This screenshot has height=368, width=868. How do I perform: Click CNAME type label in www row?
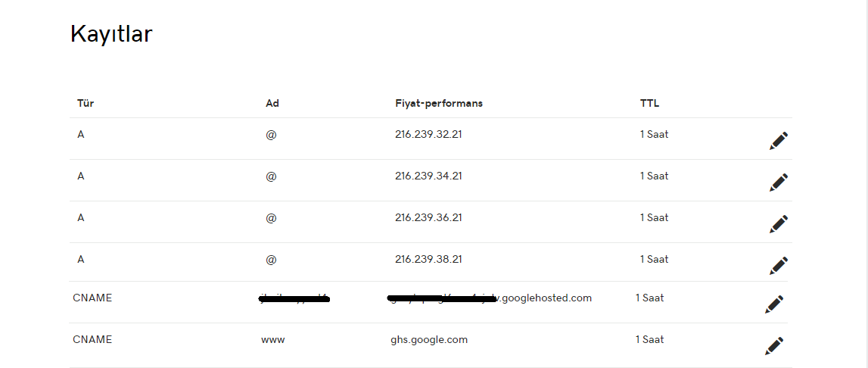(x=92, y=340)
